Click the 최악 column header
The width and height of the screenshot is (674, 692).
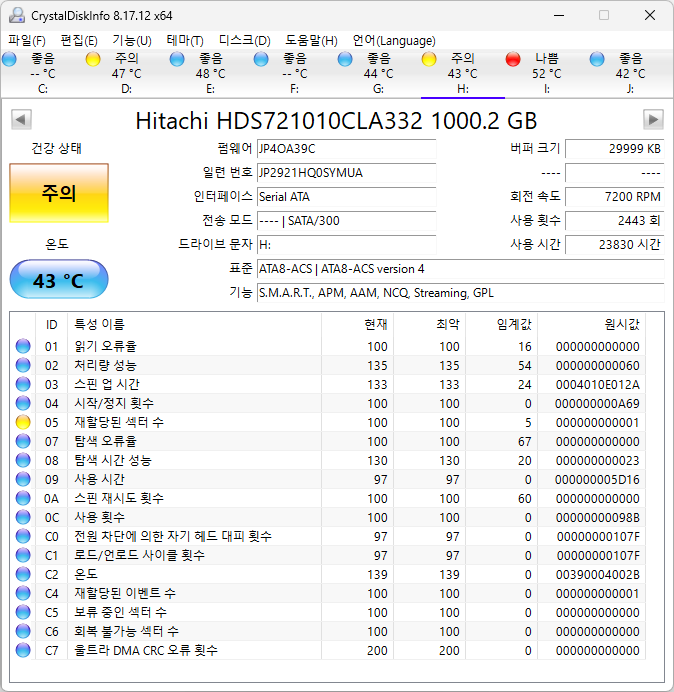[430, 324]
